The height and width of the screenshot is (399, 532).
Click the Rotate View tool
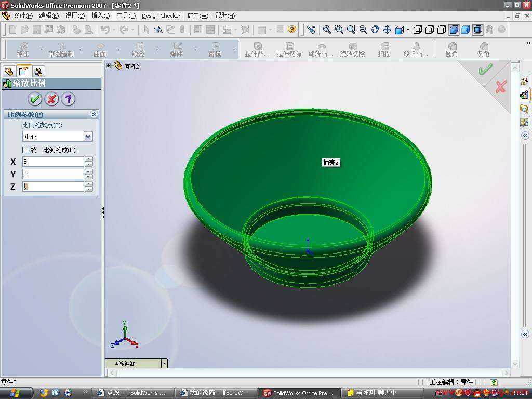tap(375, 30)
